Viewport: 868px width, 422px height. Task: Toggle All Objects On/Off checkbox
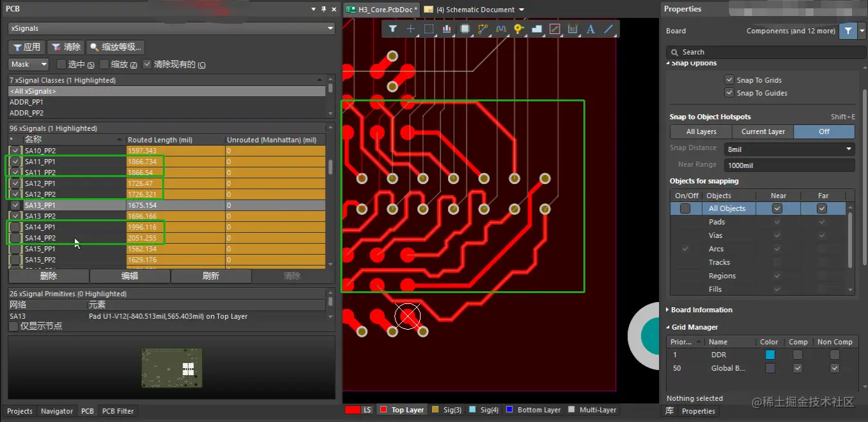coord(685,208)
